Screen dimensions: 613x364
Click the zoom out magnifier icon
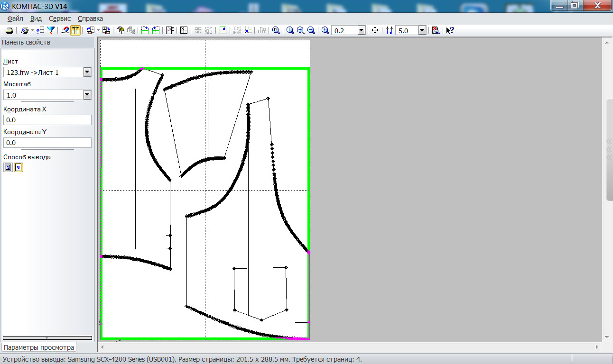point(311,30)
